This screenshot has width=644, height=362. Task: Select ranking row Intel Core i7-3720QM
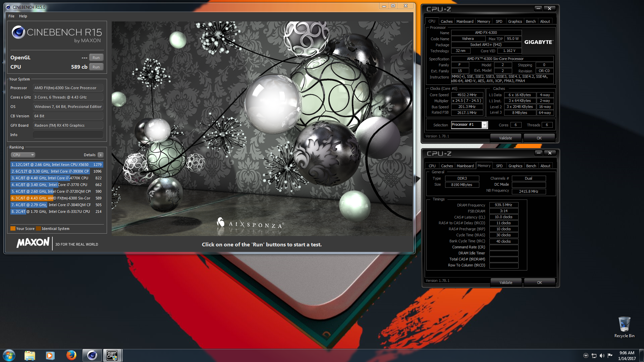(x=57, y=191)
